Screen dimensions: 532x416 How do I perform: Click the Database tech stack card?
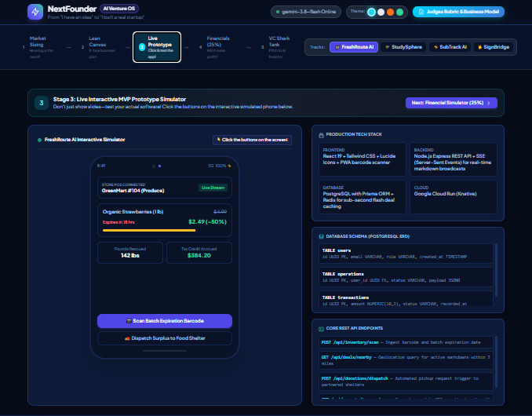pyautogui.click(x=362, y=197)
